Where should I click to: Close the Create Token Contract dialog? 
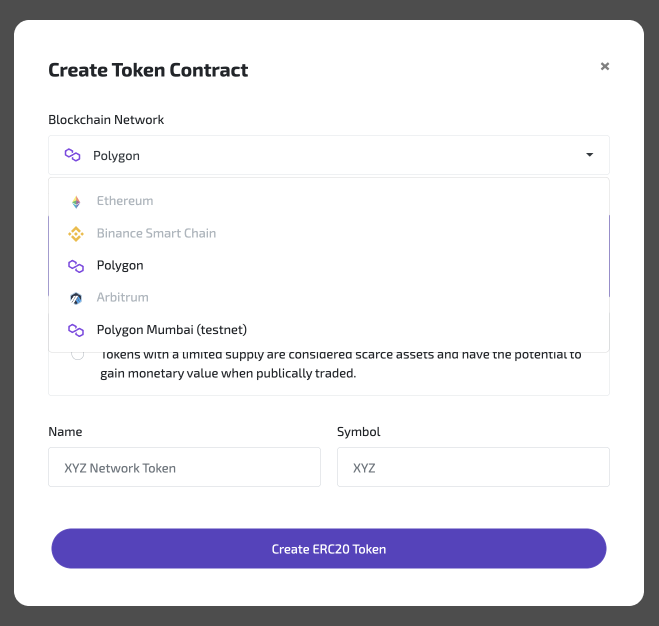coord(604,67)
